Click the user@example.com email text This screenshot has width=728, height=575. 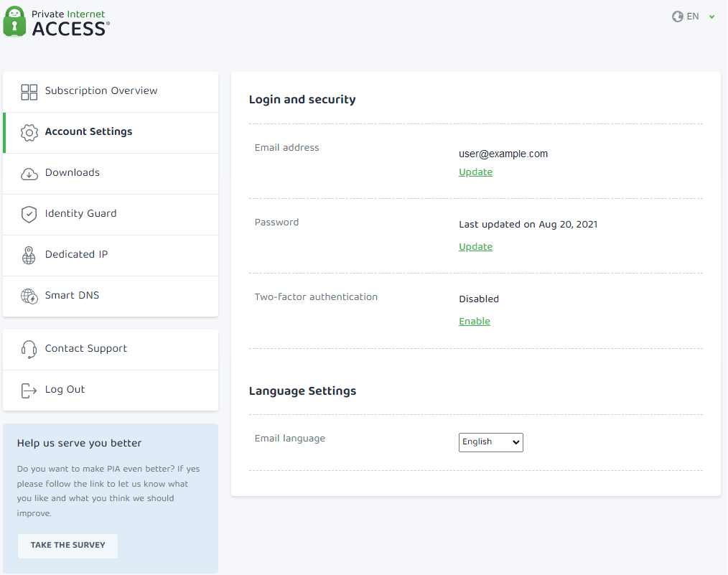[503, 154]
